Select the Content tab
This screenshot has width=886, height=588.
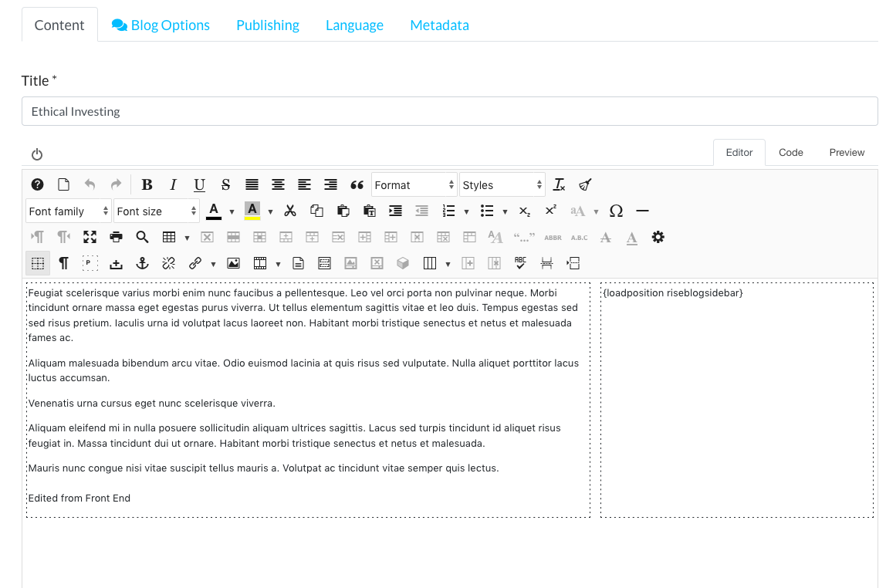59,25
